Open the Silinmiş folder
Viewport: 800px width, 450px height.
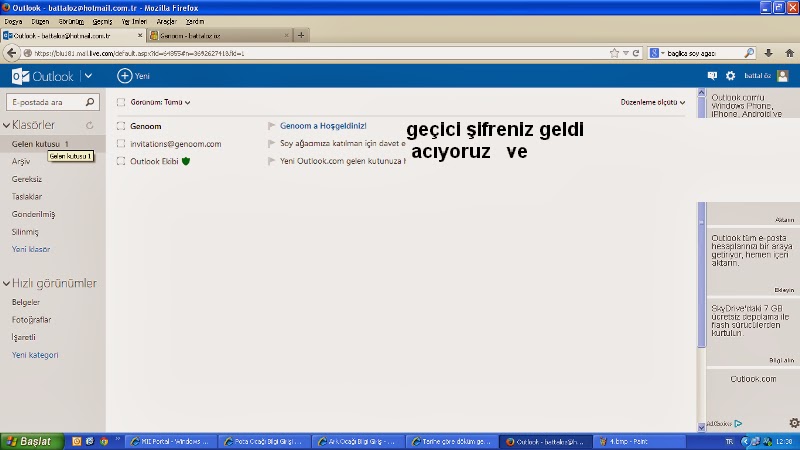[25, 232]
